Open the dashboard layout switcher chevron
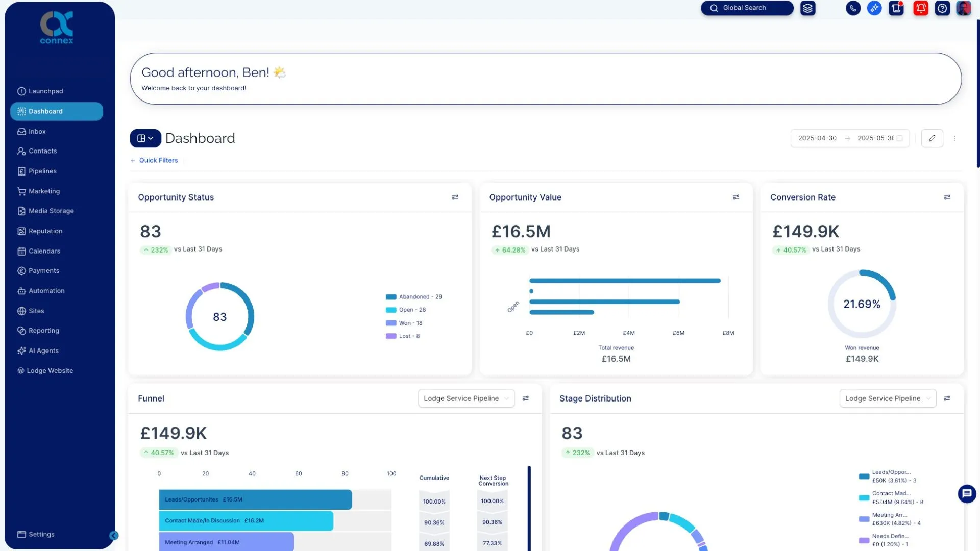 coord(151,138)
